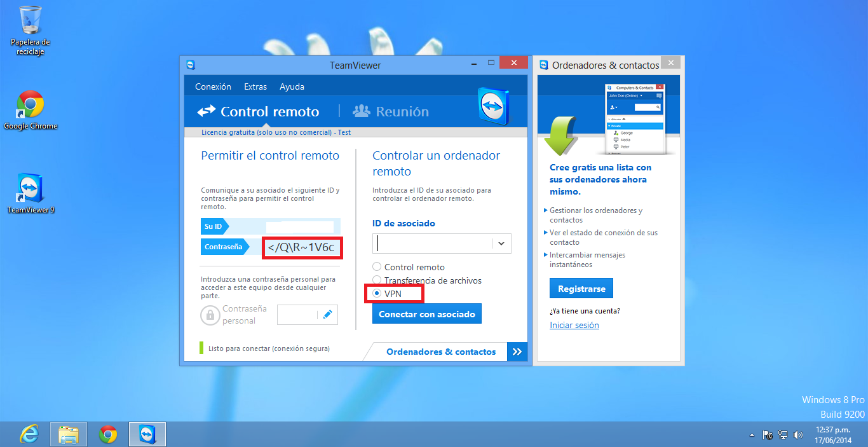Viewport: 868px width, 447px height.
Task: Click Ordenadores & contactos bottom bar
Action: [x=441, y=352]
